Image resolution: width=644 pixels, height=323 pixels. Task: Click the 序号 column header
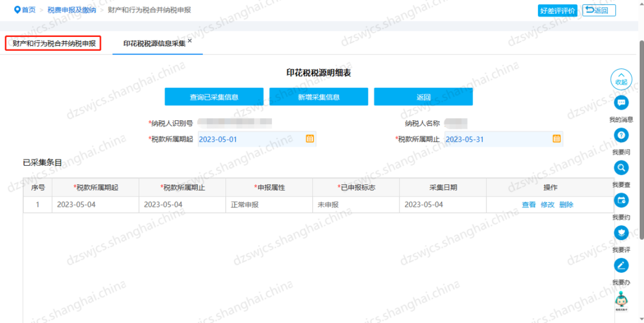[38, 188]
